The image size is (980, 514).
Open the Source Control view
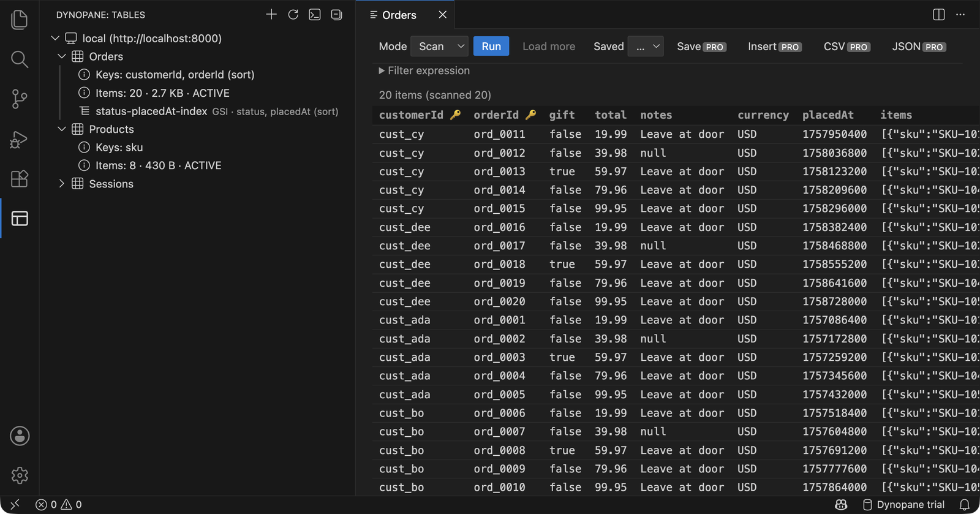click(x=20, y=99)
